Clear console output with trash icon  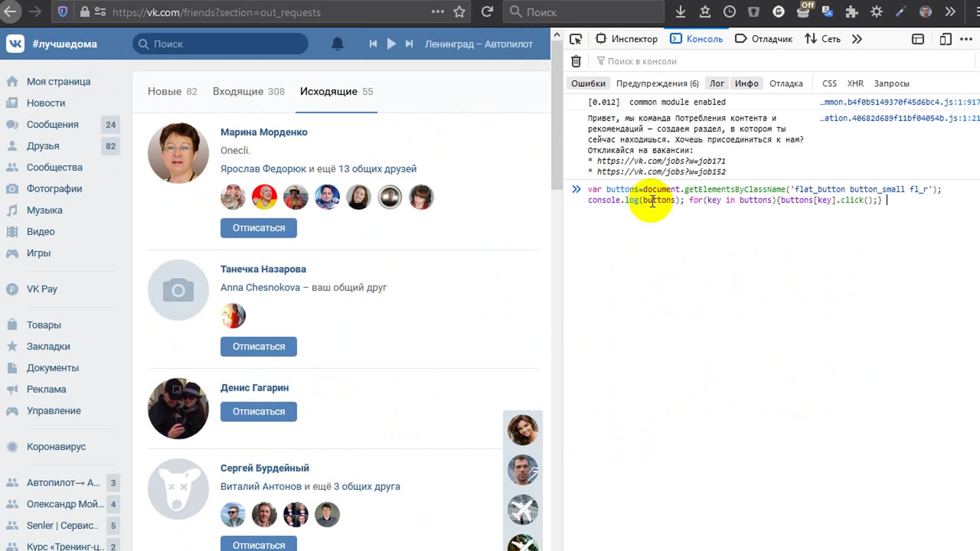pos(576,61)
